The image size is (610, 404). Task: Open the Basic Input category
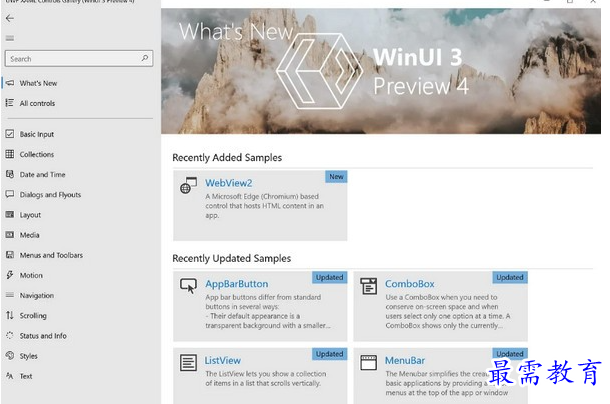click(x=37, y=134)
